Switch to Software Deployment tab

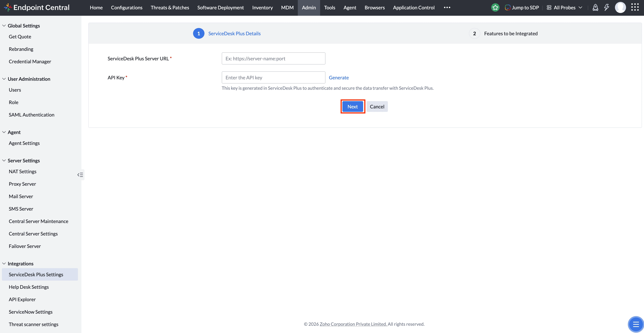pos(221,7)
